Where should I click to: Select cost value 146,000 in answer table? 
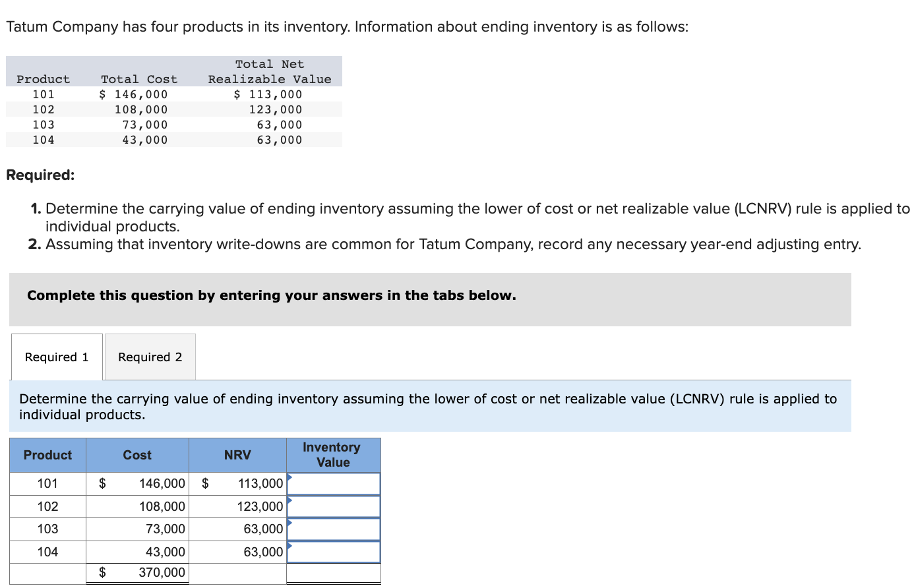pyautogui.click(x=162, y=483)
